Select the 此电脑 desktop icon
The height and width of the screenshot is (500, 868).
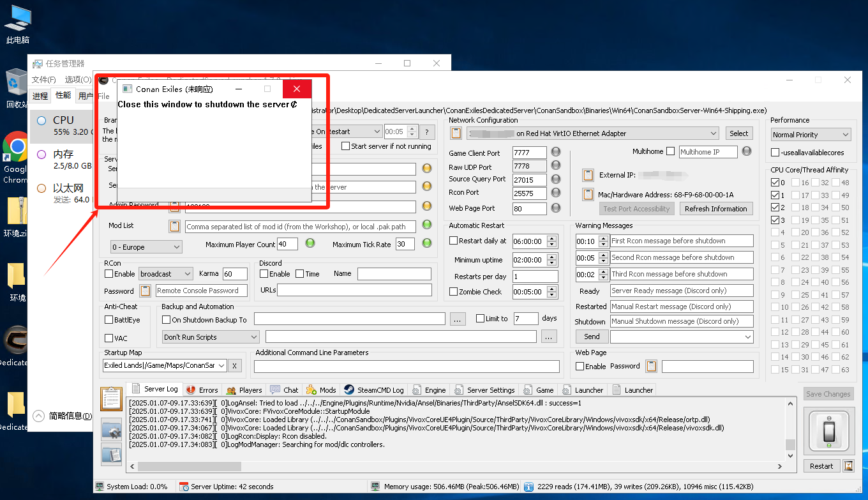tap(17, 24)
